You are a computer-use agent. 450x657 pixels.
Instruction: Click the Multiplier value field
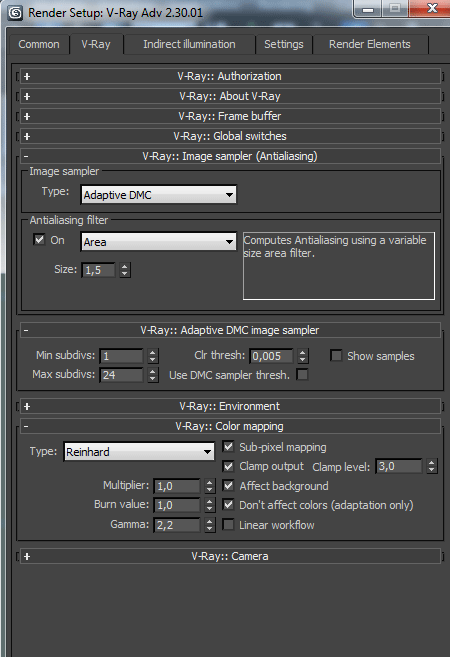tap(177, 486)
